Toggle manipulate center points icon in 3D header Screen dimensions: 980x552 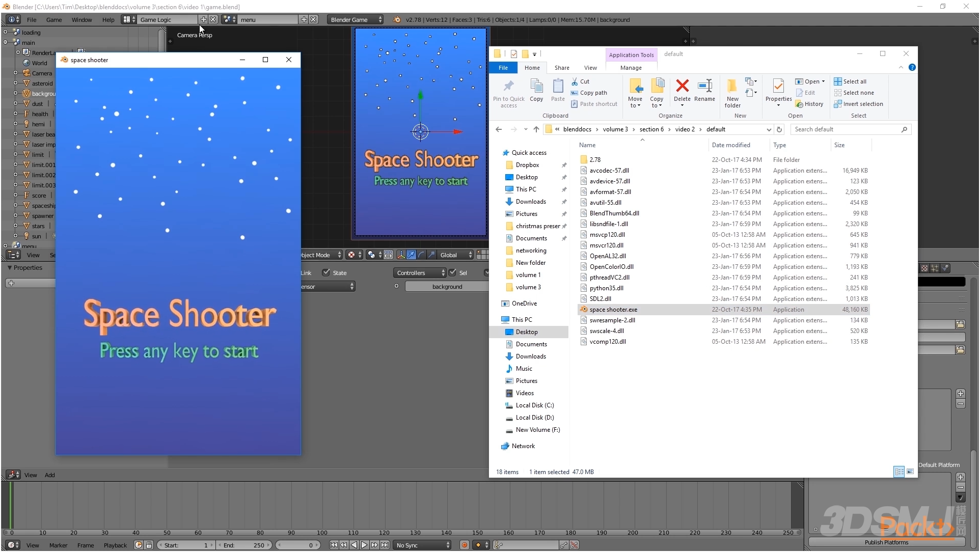388,255
